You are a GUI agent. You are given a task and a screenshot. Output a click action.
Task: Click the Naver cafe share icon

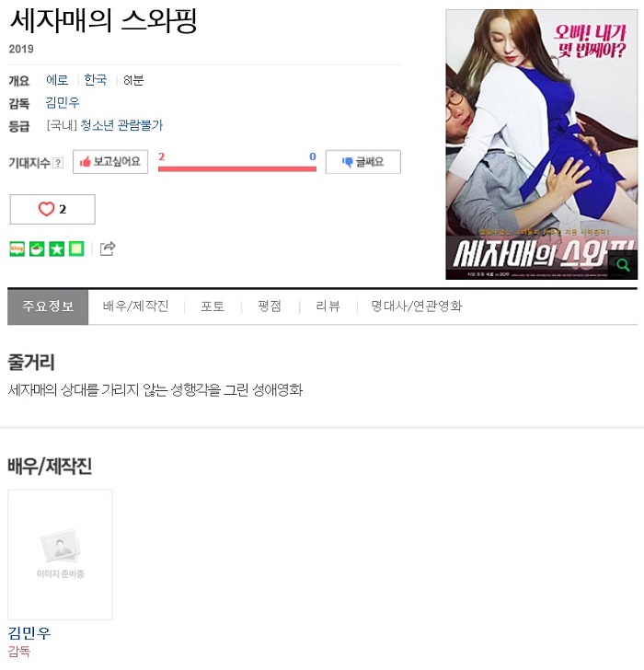pos(37,248)
